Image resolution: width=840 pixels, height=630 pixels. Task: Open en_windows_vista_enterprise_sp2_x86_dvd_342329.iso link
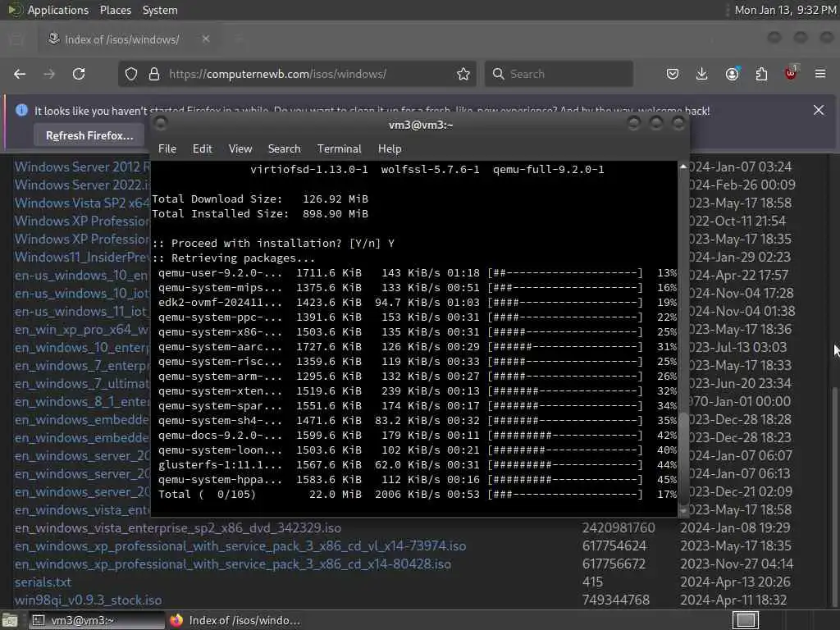click(x=178, y=528)
